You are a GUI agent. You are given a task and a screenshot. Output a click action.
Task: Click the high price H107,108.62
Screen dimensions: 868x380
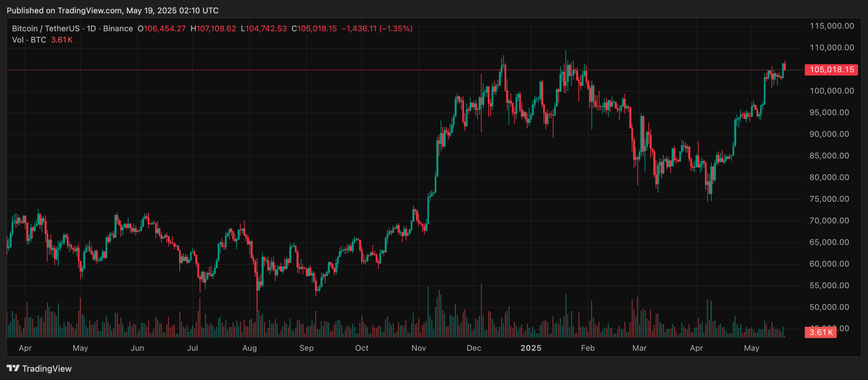coord(213,28)
